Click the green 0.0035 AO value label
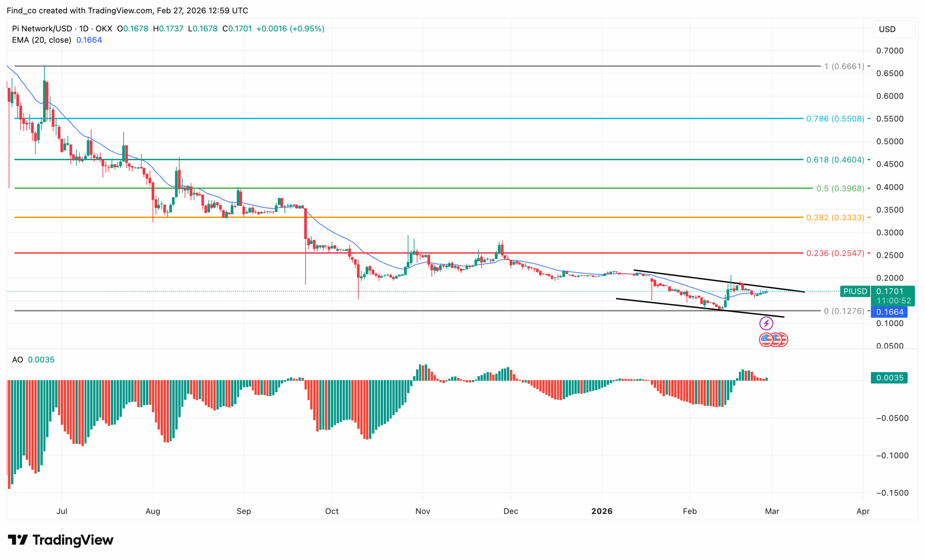Viewport: 925px width, 560px height. point(889,378)
